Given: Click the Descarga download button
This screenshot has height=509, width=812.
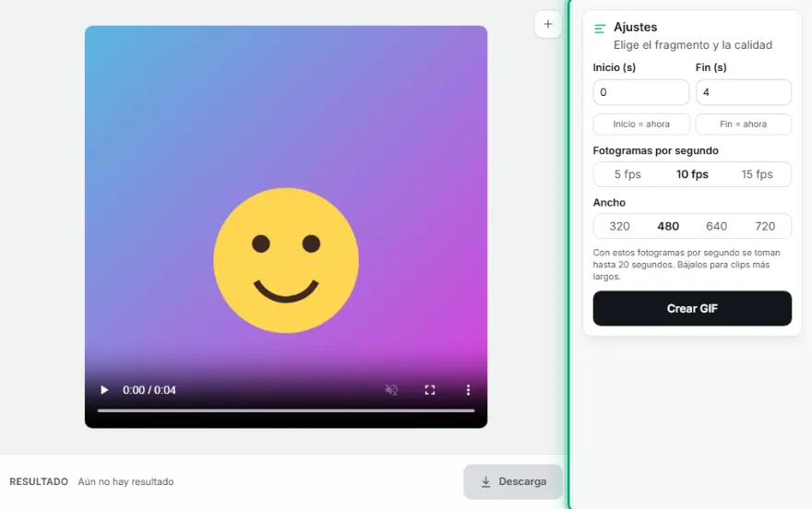Looking at the screenshot, I should tap(513, 481).
